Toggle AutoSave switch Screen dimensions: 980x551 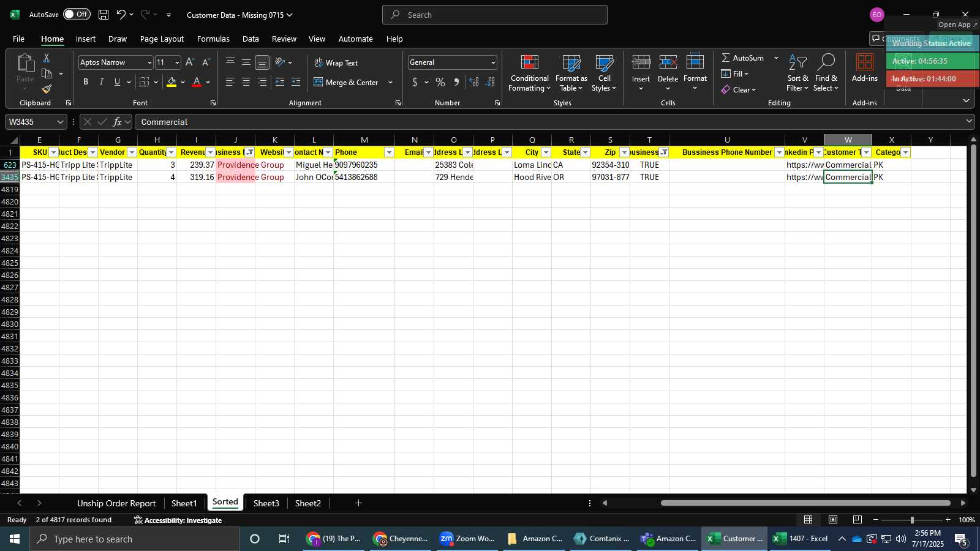point(77,14)
